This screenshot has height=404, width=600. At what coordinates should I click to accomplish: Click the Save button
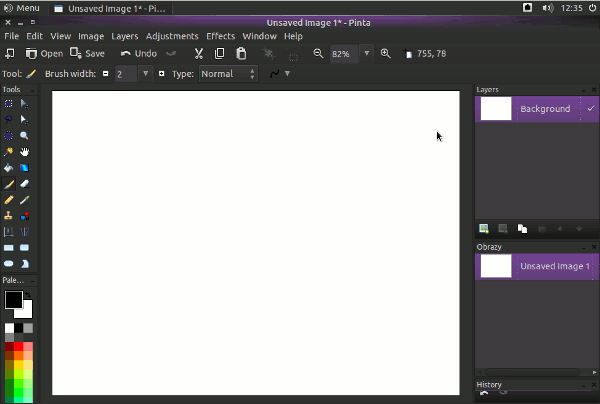coord(88,54)
